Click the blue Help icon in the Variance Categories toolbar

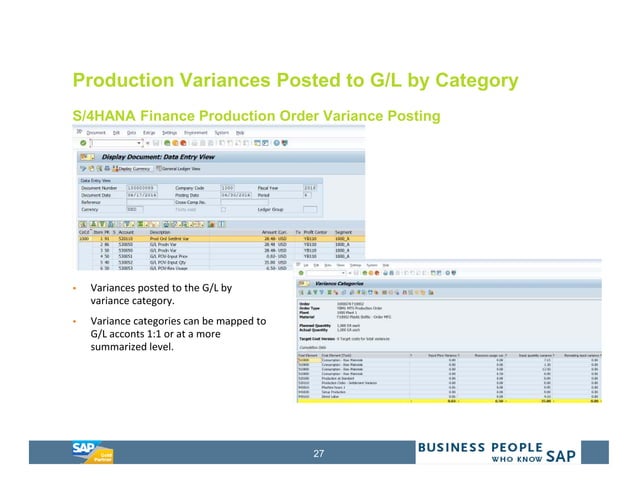pos(447,273)
